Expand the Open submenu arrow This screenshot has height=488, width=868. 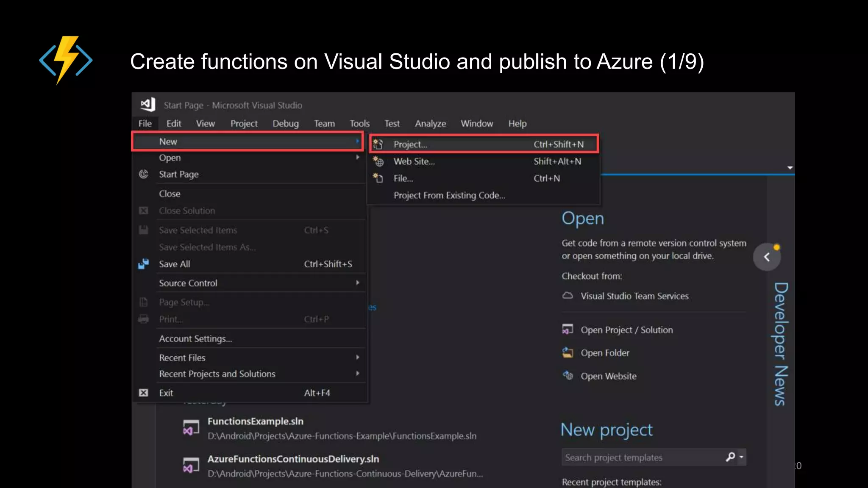(x=358, y=157)
